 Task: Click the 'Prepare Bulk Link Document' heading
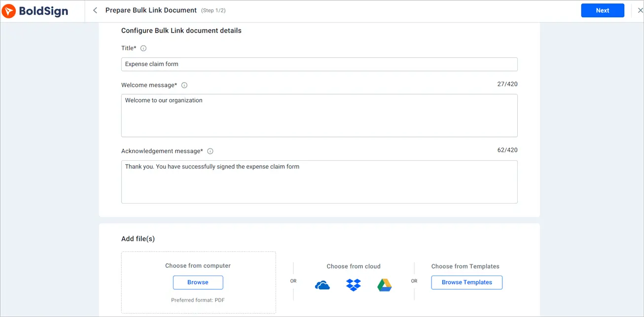tap(151, 10)
